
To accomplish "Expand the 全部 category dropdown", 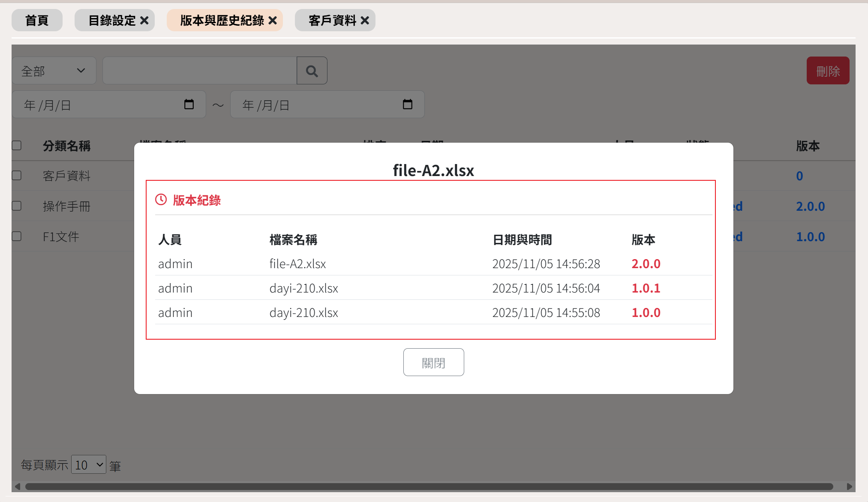I will pos(54,71).
